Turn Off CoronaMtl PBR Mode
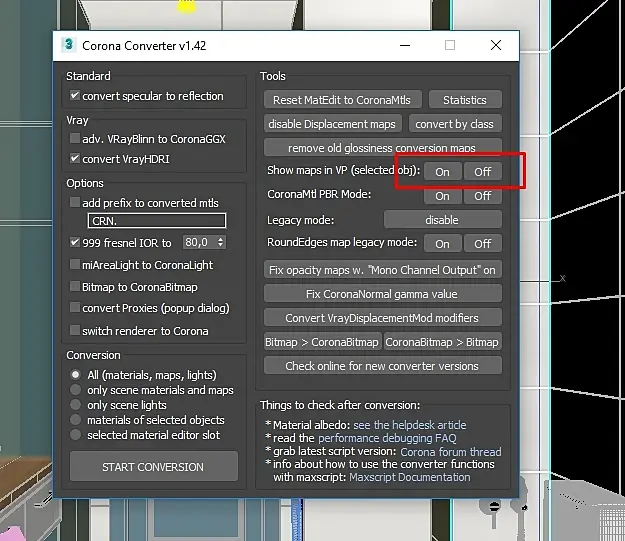The width and height of the screenshot is (625, 541). coord(482,196)
